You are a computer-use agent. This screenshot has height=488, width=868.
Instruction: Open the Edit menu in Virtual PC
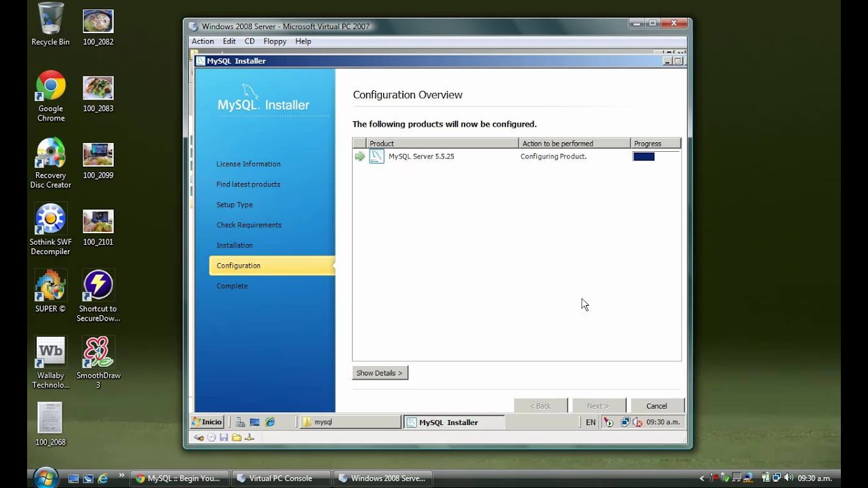point(229,41)
